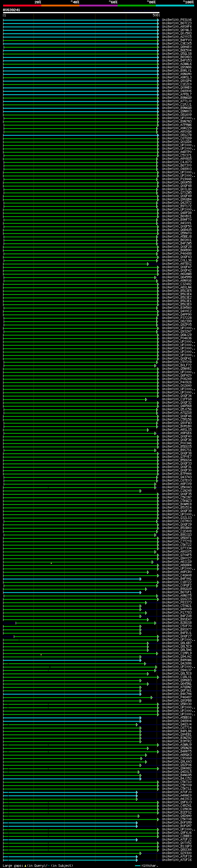Screen dimensions: 197x868
Task: Select label UniRef100_A9RSL3
Action: 177,78
